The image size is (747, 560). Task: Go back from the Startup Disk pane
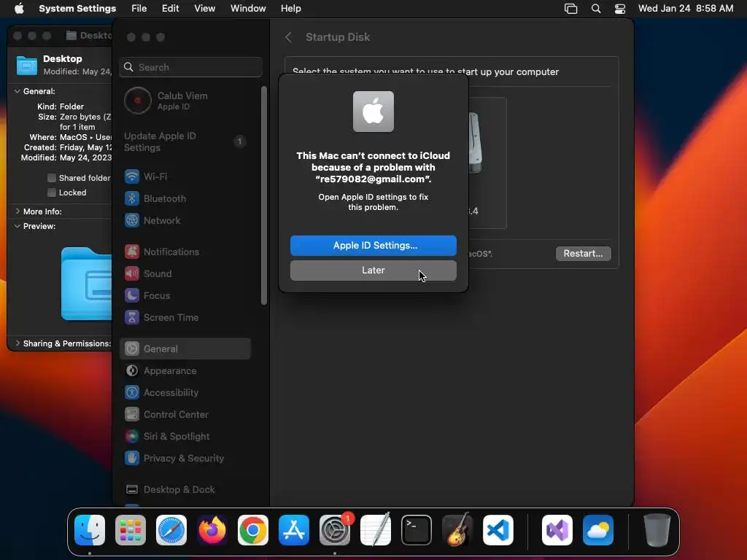click(x=288, y=37)
